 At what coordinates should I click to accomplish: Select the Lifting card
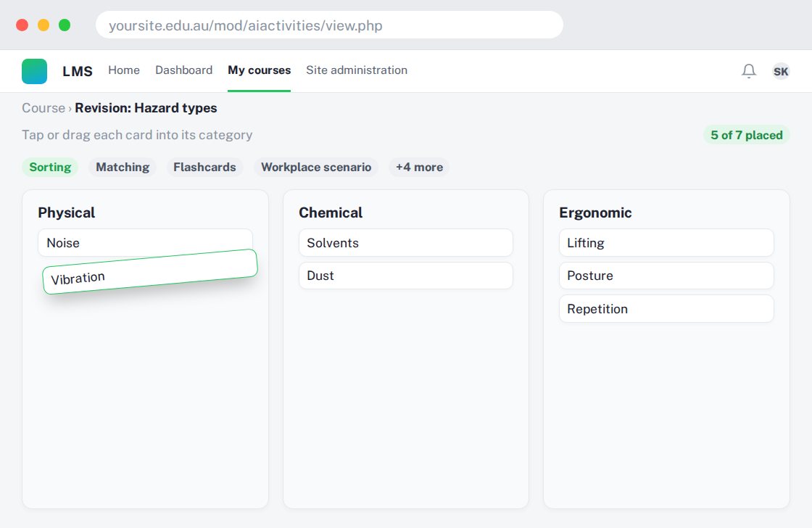pyautogui.click(x=666, y=242)
